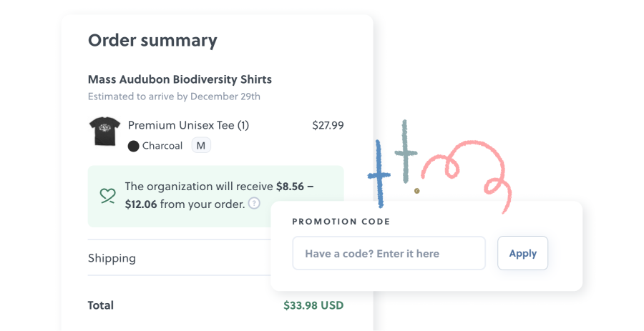Click the $27.99 item price

328,125
